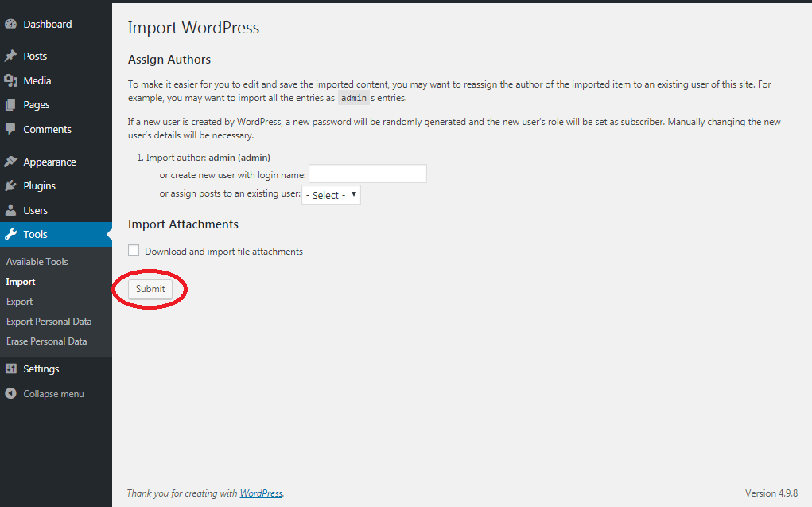This screenshot has width=812, height=507.
Task: Click the Pages document icon
Action: pos(10,105)
